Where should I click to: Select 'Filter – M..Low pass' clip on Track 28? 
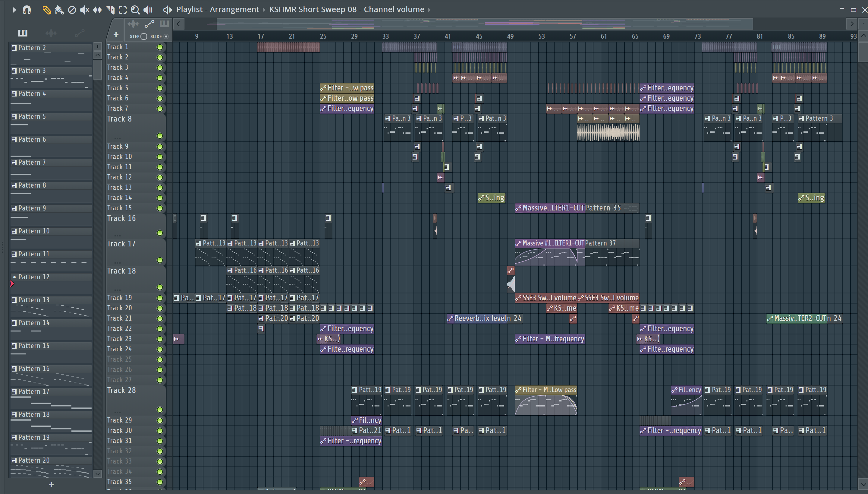(546, 401)
